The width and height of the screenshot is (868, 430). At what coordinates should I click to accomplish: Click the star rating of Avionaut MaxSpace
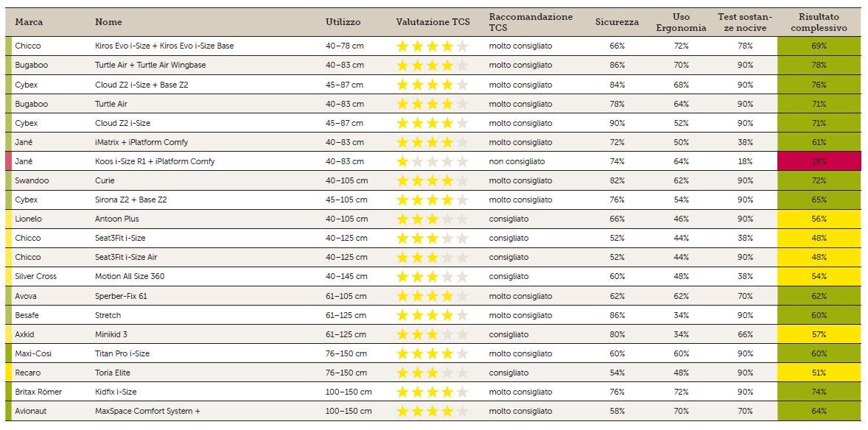pos(433,411)
